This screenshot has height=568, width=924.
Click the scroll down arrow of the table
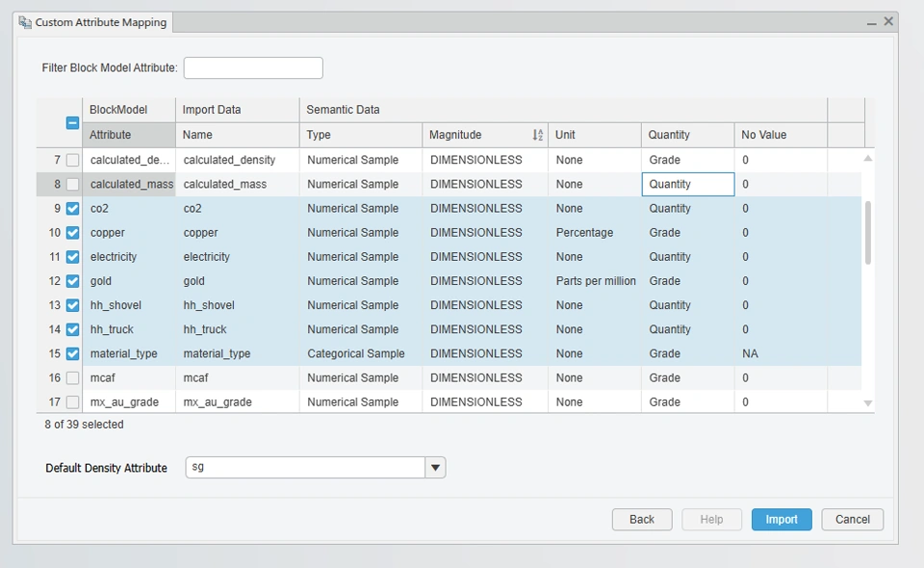868,403
